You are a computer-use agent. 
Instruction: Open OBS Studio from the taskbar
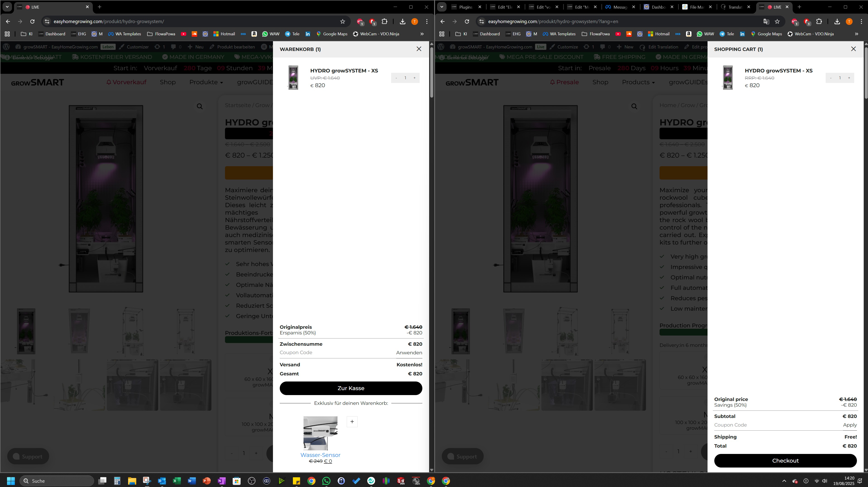coord(252,481)
